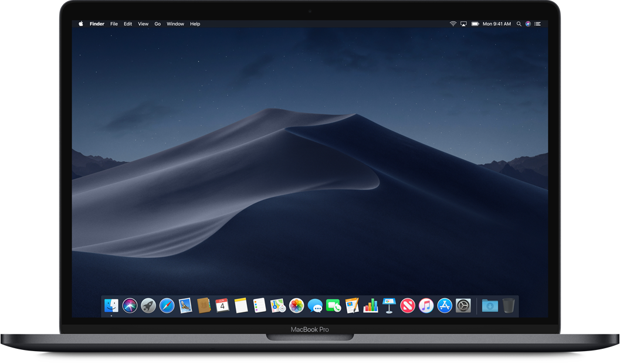Open Launchpad from the Dock
Screen dimensions: 620x364
[x=148, y=305]
